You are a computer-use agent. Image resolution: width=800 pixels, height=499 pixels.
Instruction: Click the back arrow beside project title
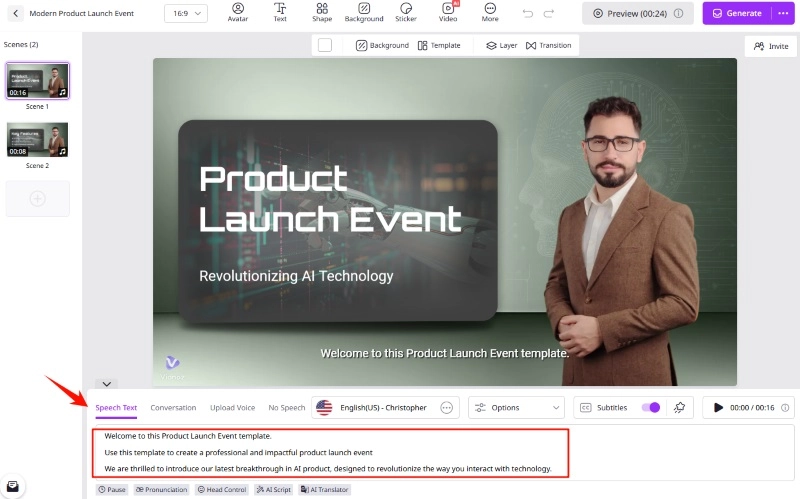(x=16, y=13)
